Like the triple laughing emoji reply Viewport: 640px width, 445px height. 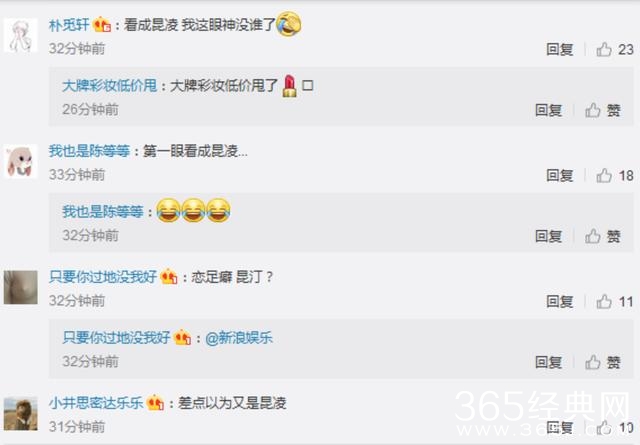[x=603, y=236]
